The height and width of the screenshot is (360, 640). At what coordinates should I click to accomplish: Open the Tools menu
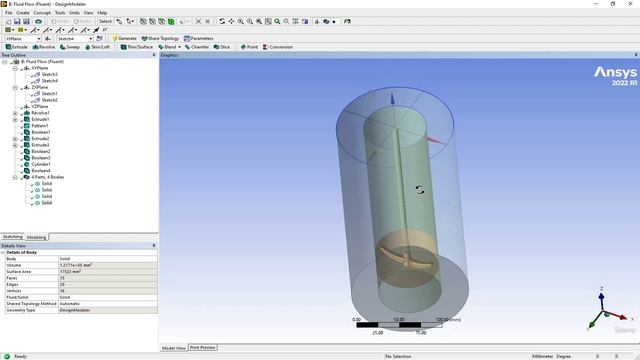60,13
